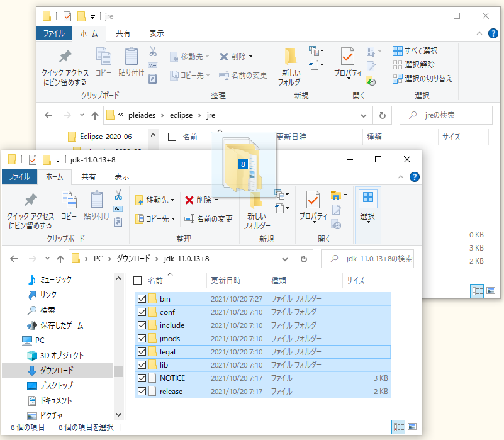Expand the address bar dropdown arrow
The width and height of the screenshot is (504, 440).
(x=284, y=258)
